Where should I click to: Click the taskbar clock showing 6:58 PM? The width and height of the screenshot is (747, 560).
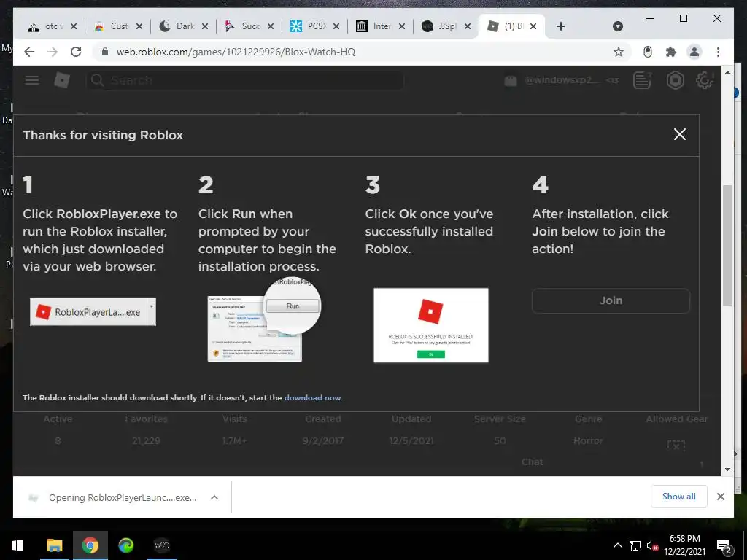[684, 545]
